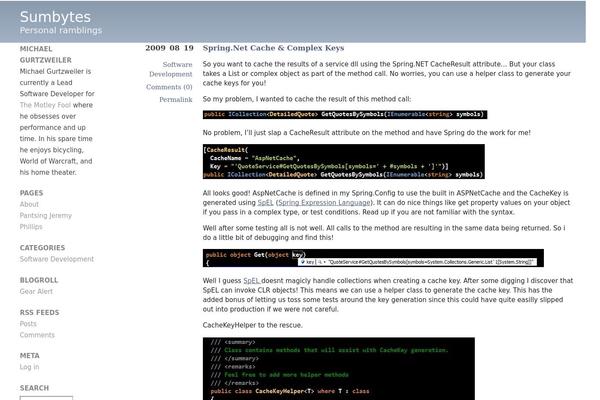Click the CATEGORIES sidebar heading

pos(42,248)
